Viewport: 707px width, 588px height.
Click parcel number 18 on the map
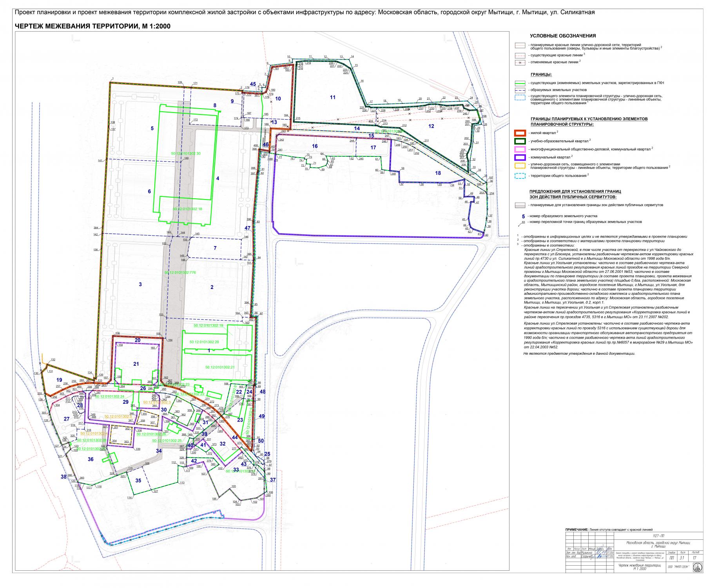438,173
